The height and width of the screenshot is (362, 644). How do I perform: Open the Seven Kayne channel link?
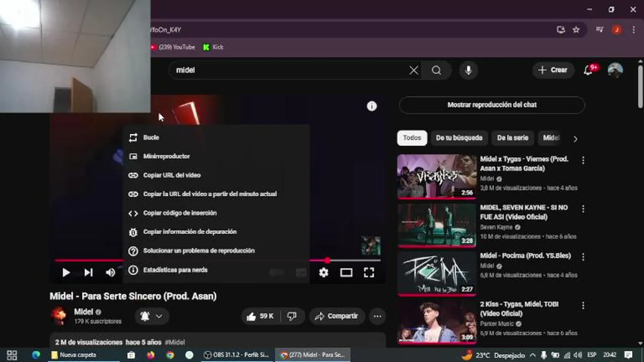497,227
